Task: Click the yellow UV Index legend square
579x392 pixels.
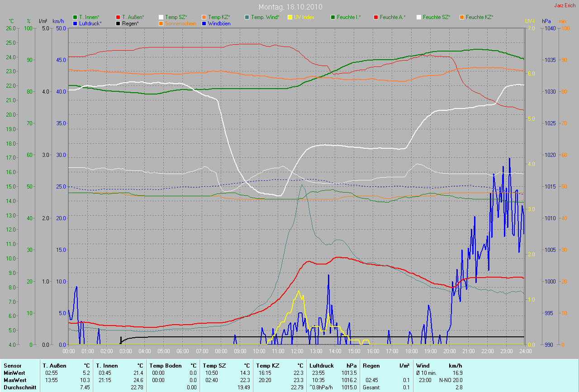Action: 290,17
